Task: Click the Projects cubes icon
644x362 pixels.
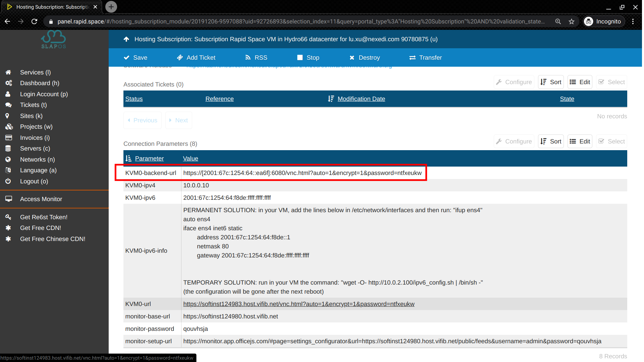Action: pos(9,127)
